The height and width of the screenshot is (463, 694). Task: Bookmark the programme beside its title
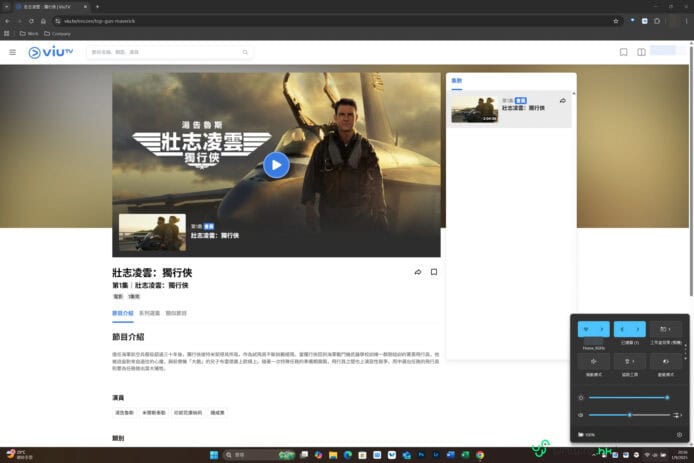434,272
